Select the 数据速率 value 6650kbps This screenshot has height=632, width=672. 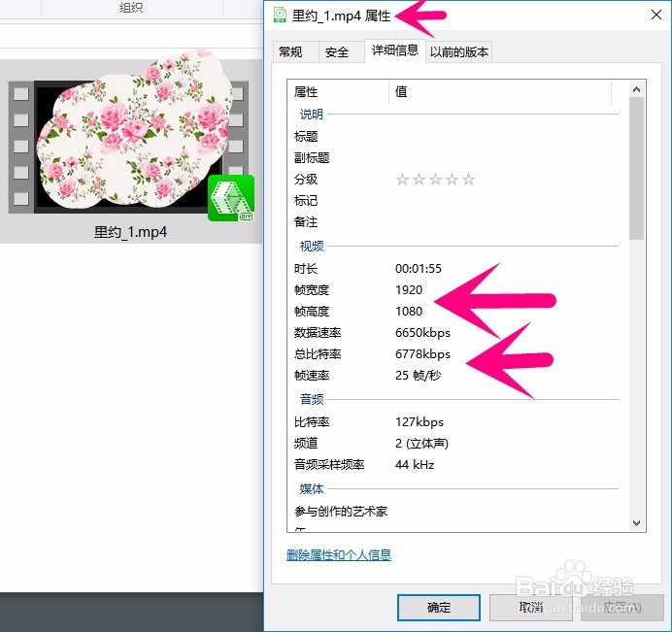click(x=422, y=333)
